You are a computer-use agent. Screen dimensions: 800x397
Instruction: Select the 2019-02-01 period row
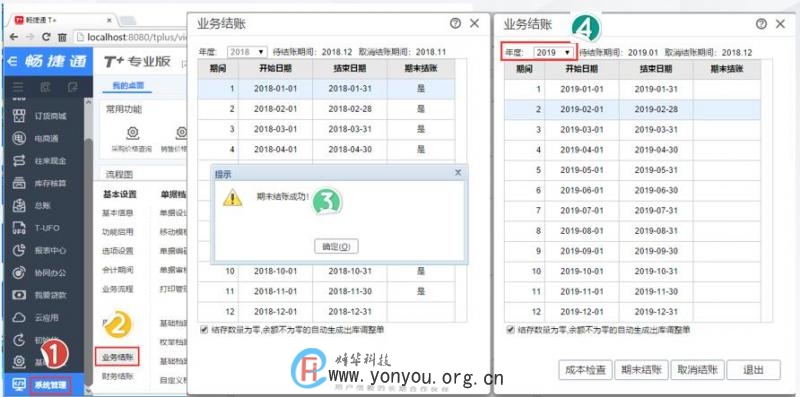click(x=632, y=109)
